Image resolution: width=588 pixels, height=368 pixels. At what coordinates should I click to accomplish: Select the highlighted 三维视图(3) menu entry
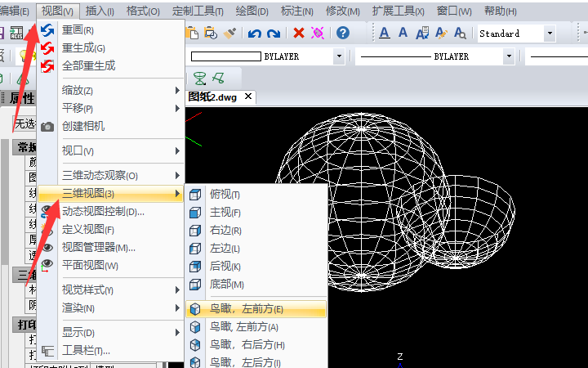pyautogui.click(x=111, y=194)
